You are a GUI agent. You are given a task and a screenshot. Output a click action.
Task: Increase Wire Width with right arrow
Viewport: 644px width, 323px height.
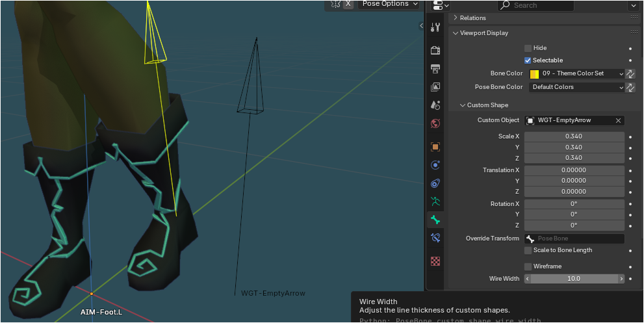coord(621,279)
